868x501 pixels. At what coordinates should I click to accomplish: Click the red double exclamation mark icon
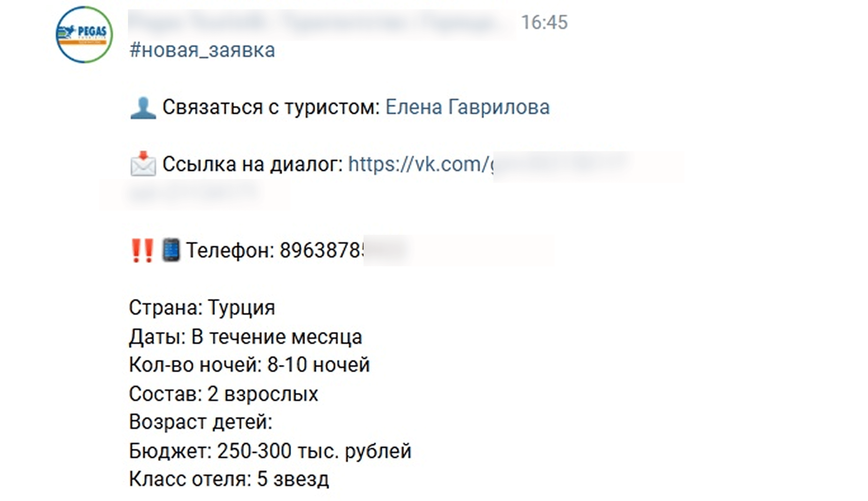pos(143,250)
